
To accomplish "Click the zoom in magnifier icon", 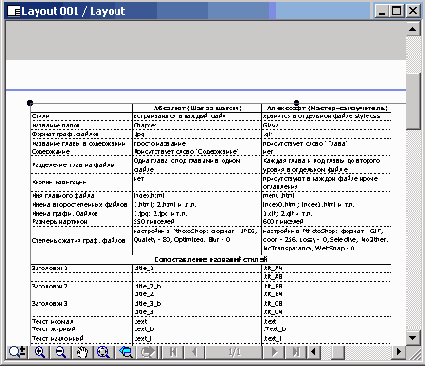I will point(40,352).
